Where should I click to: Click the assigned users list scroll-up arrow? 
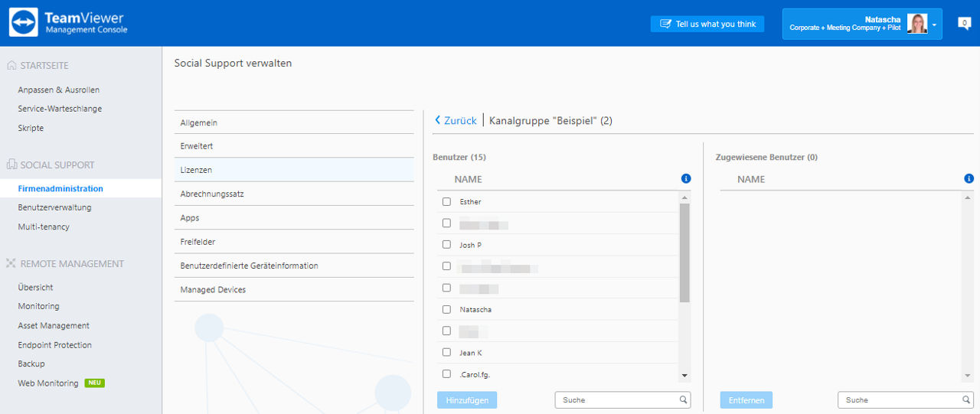(968, 197)
